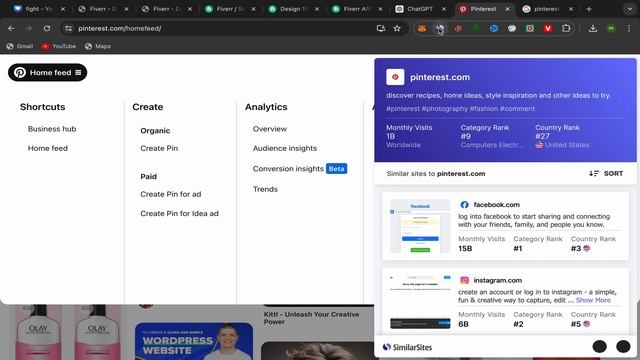Click the browser Back arrow
This screenshot has height=360, width=640.
point(11,28)
